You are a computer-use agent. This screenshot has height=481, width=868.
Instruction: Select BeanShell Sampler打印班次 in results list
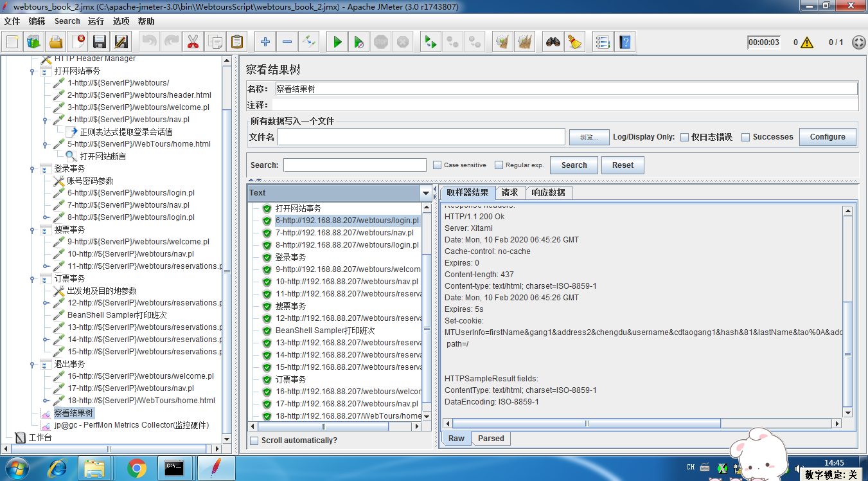325,331
